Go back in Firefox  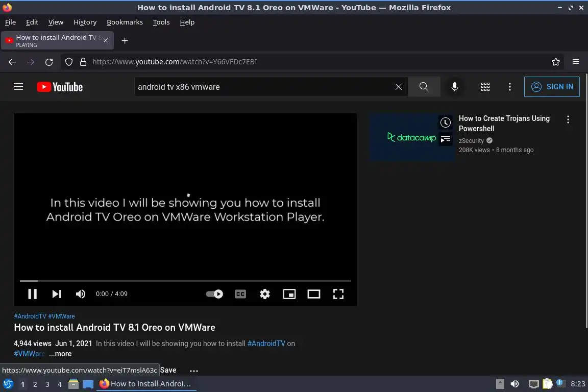coord(12,62)
